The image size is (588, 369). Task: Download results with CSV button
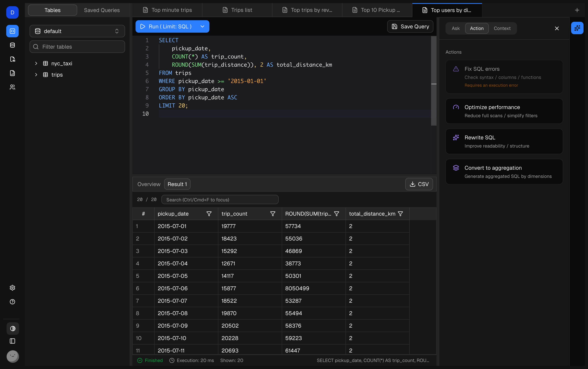pyautogui.click(x=419, y=184)
